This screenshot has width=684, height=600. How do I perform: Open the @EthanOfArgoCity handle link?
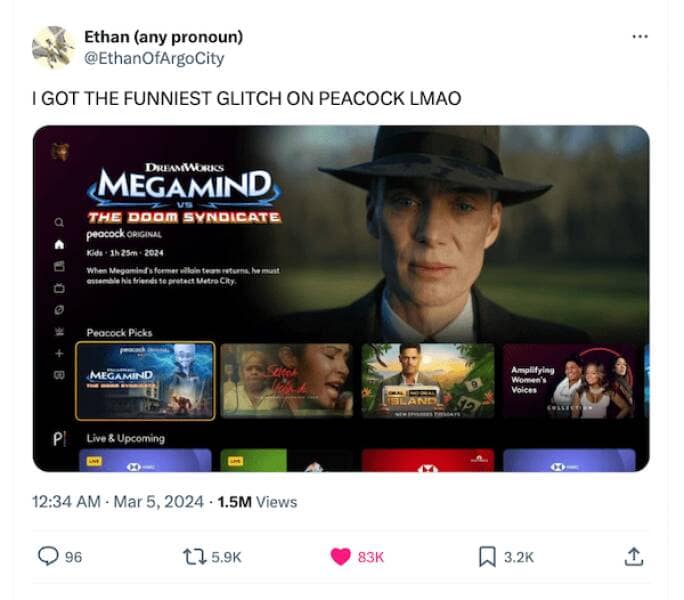click(154, 58)
